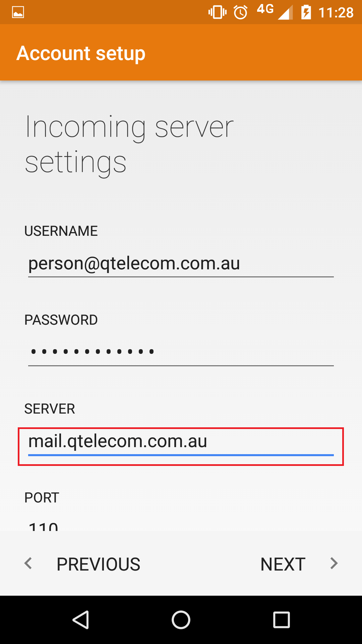Focus the masked password field

181,353
